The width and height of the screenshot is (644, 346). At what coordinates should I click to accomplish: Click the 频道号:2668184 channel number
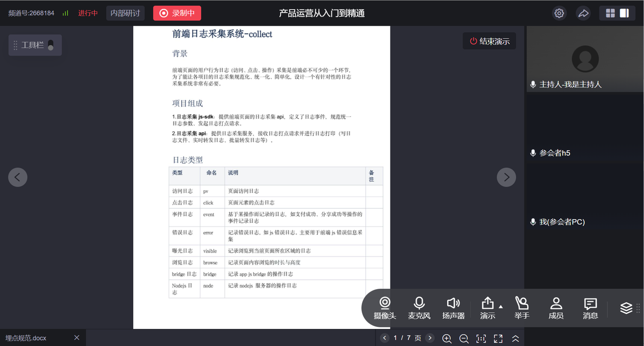coord(31,13)
